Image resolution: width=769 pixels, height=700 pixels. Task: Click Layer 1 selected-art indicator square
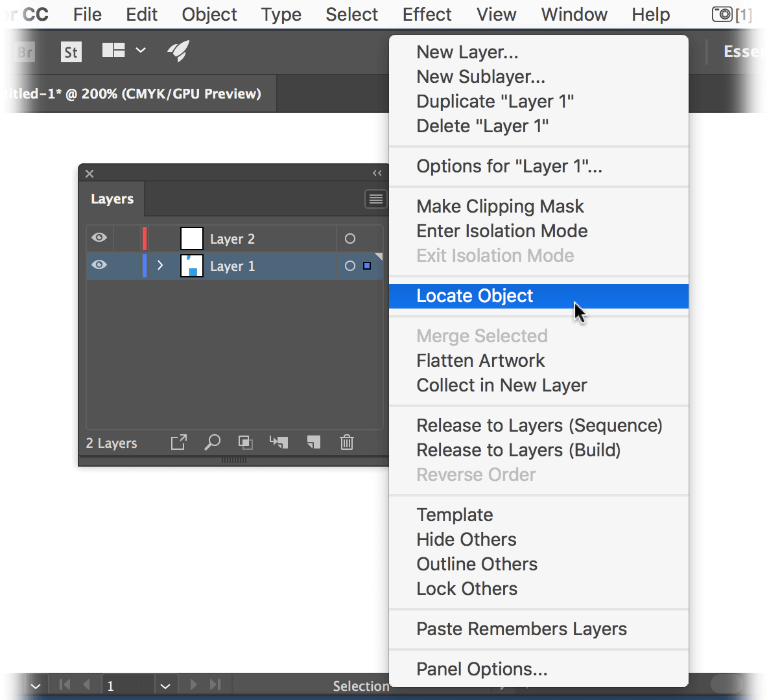(367, 266)
